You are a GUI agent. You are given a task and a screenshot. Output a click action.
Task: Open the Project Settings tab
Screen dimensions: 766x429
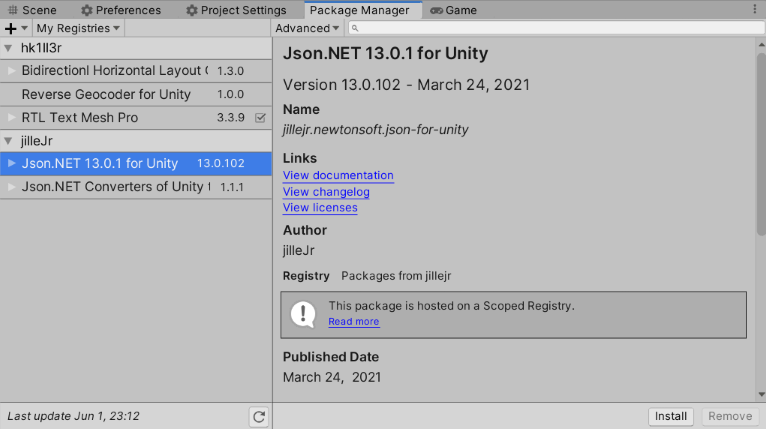click(236, 10)
